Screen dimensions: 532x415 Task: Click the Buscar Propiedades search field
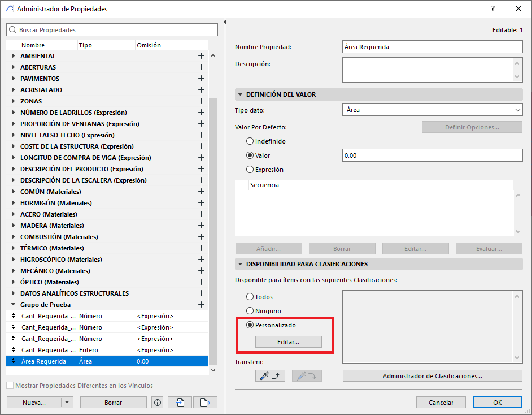point(112,30)
